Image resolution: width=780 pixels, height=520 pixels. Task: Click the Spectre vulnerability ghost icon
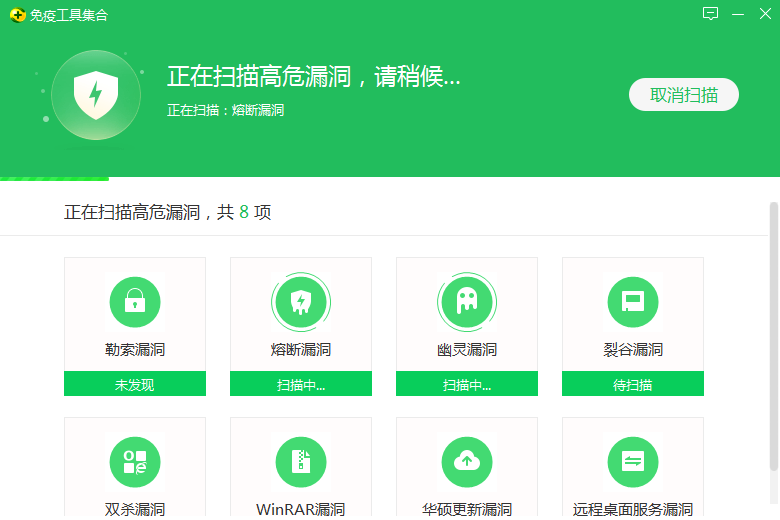[467, 301]
